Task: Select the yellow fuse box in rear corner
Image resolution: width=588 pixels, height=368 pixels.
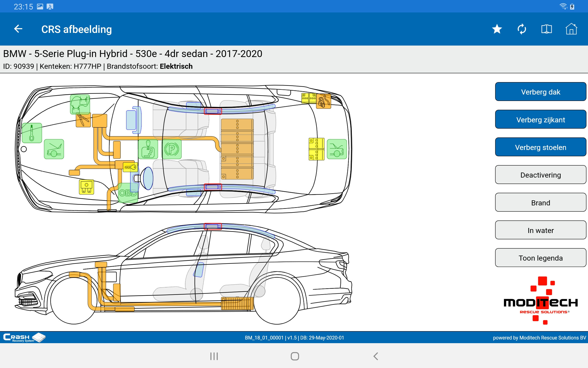Action: 309,98
